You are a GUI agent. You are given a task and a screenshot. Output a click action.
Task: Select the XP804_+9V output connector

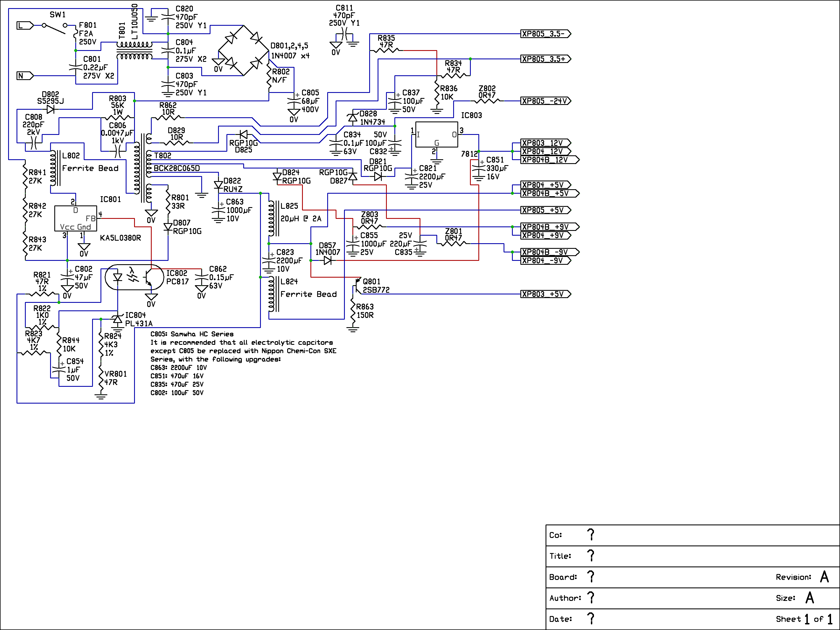point(546,235)
